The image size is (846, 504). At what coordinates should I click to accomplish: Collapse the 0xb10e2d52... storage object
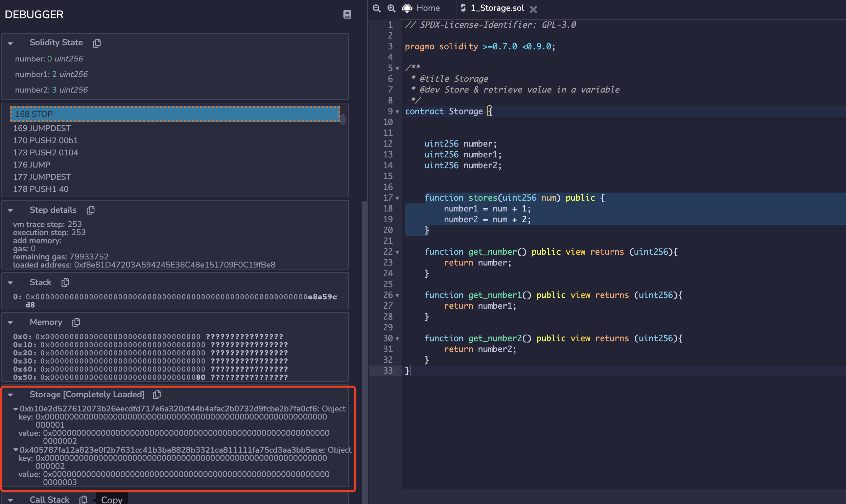tap(16, 409)
